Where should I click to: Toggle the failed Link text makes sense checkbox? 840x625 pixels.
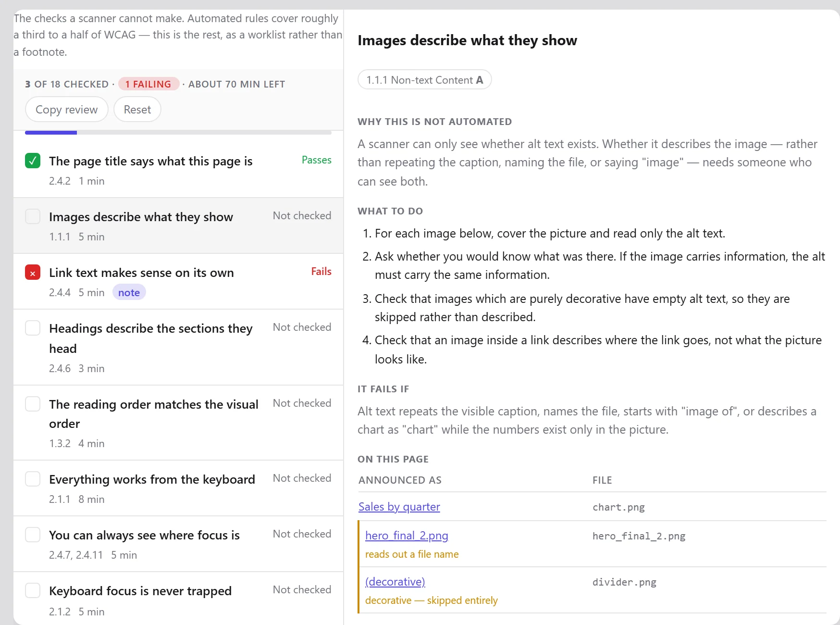point(33,272)
